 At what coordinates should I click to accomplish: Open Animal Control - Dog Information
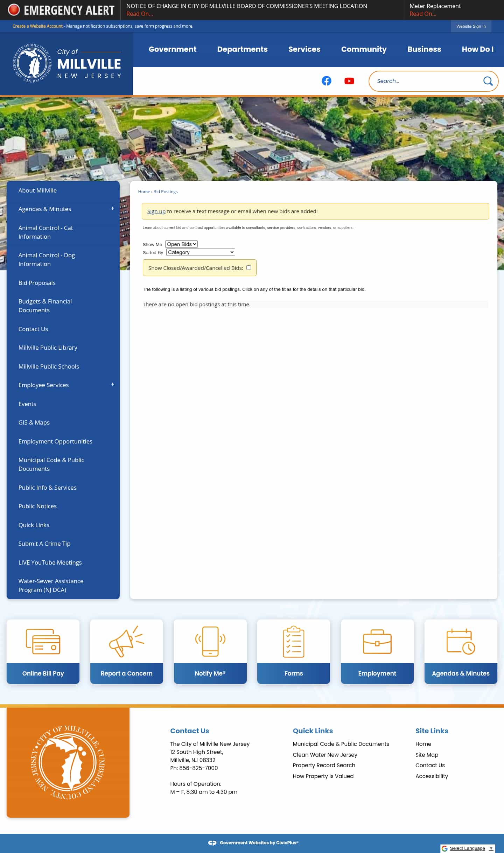[x=47, y=259]
